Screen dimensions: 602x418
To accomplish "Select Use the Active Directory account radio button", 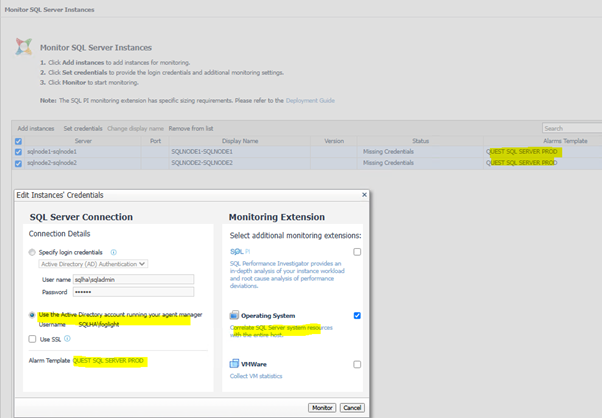I will 32,315.
